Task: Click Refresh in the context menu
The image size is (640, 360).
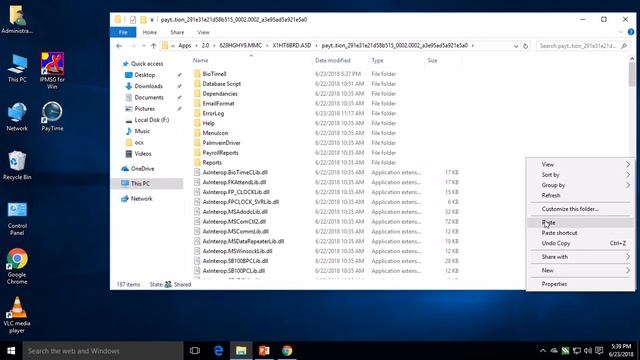Action: point(580,195)
